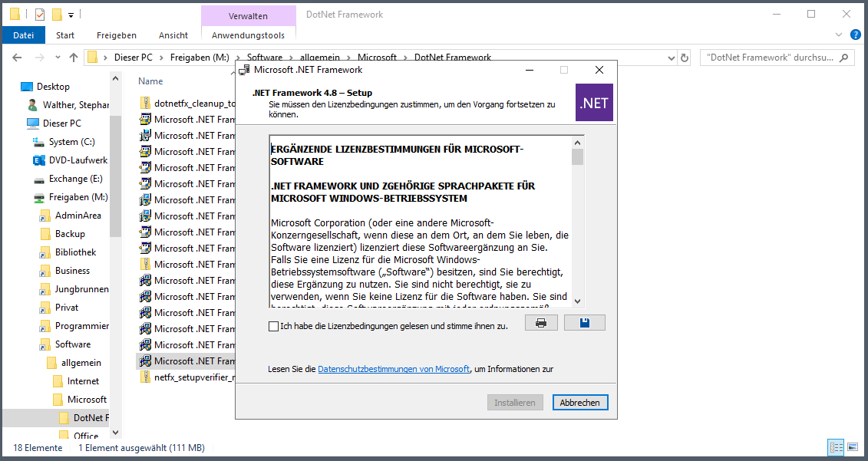The width and height of the screenshot is (868, 461).
Task: Switch to the Freigeben ribbon tab
Action: coord(116,35)
